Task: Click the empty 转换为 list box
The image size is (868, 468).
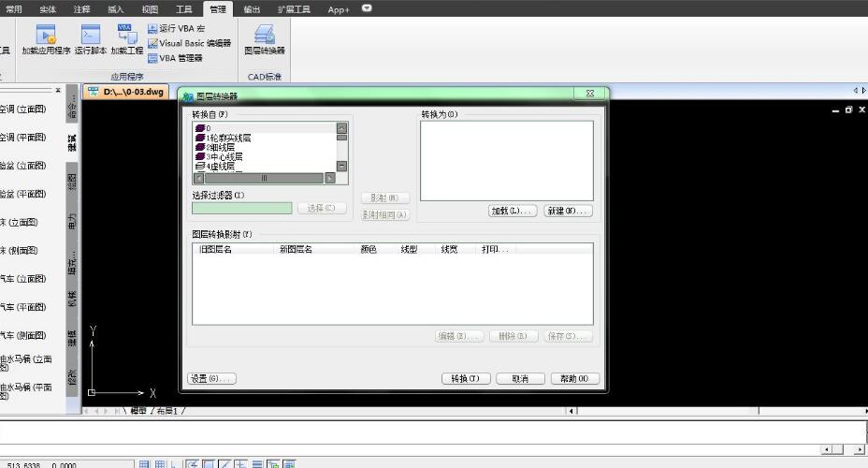Action: click(x=507, y=161)
